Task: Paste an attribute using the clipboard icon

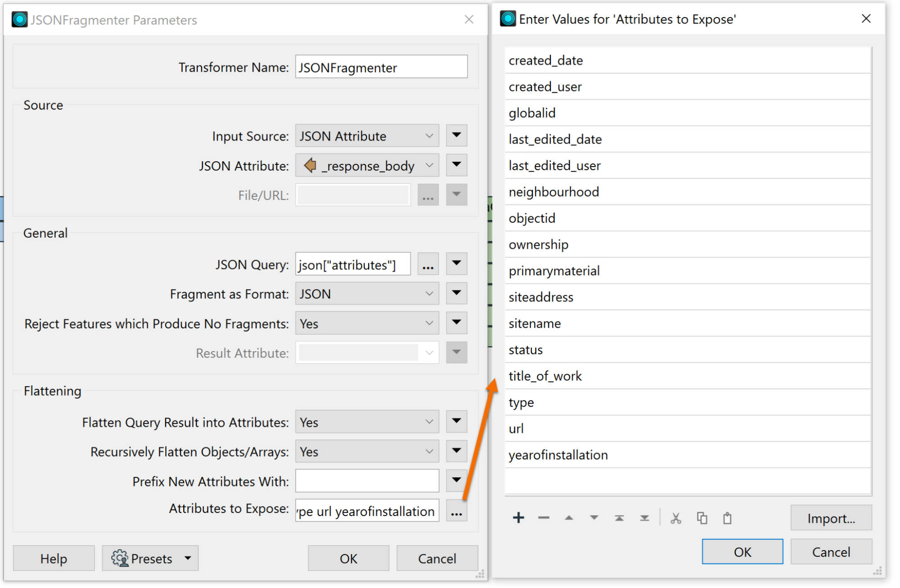Action: [x=727, y=518]
